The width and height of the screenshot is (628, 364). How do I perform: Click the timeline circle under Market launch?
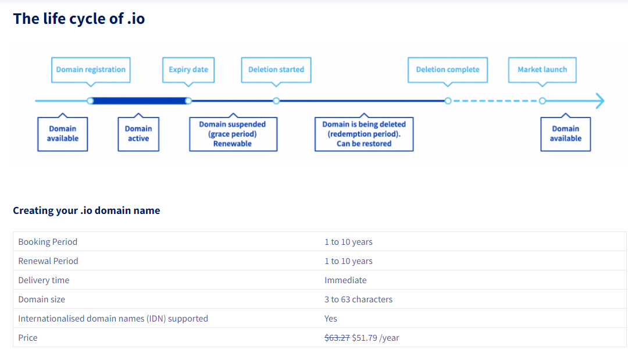click(543, 101)
